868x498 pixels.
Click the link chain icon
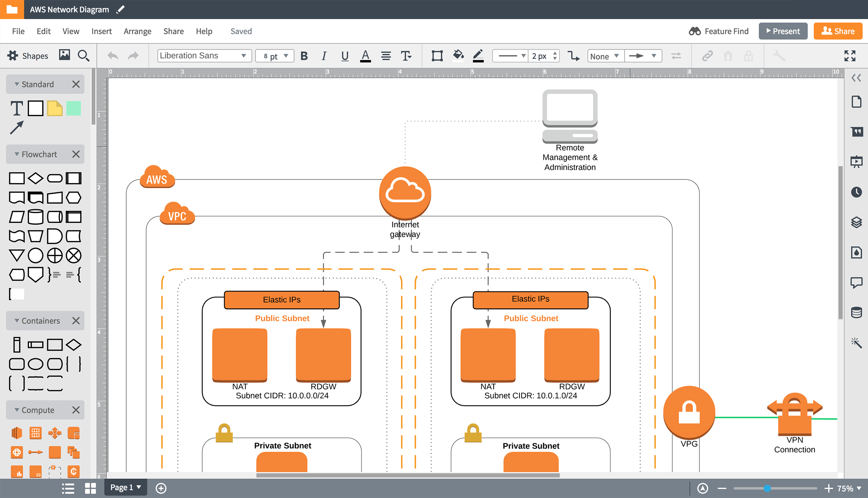pos(707,56)
